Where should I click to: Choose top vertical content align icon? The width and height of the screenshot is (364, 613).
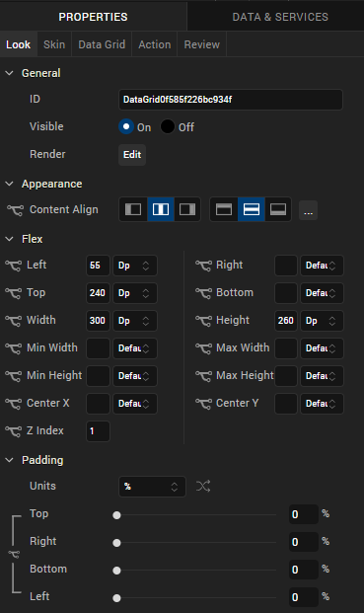tap(224, 209)
